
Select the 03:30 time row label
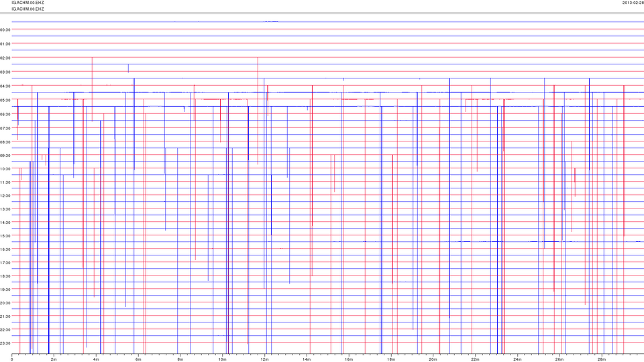pos(5,72)
